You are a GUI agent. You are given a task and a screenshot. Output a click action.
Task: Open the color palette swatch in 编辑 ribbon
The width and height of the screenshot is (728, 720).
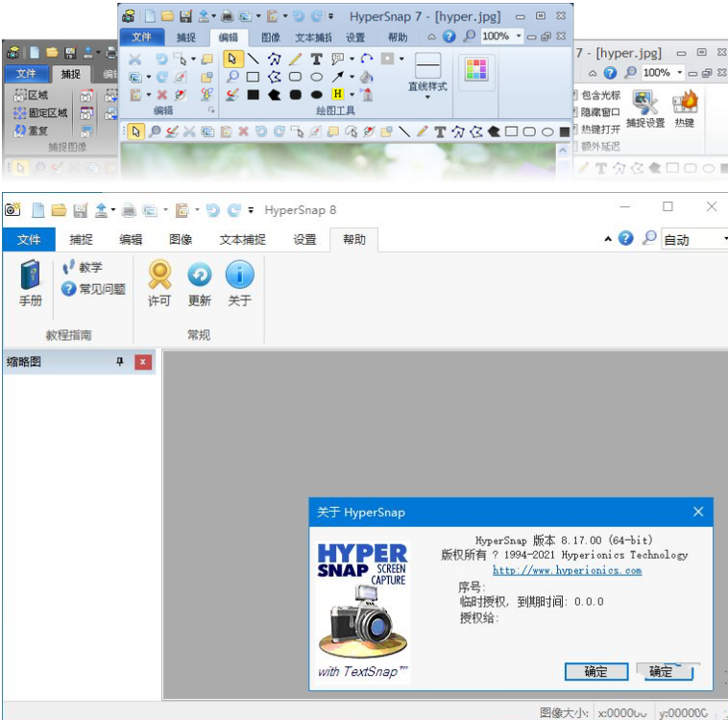pos(476,69)
